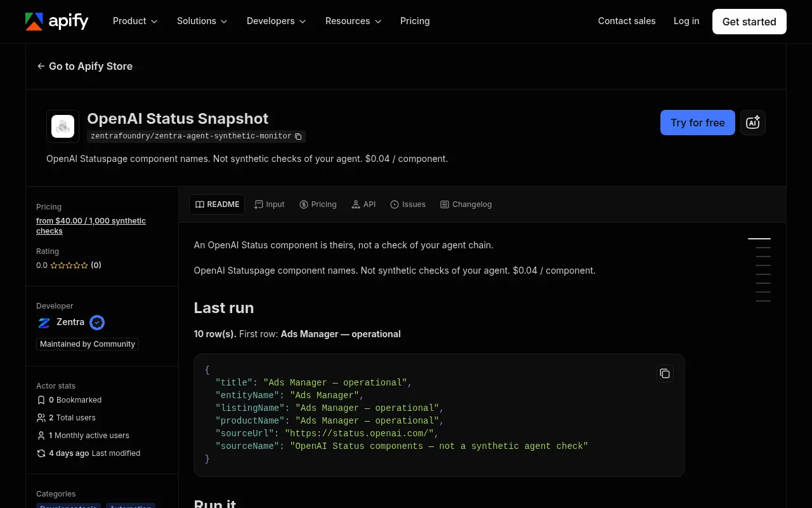
Task: Select the README tab
Action: tap(217, 204)
